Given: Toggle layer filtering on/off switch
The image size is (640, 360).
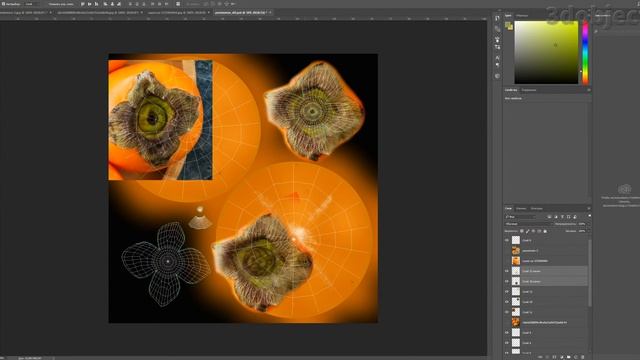Looking at the screenshot, I should 589,216.
